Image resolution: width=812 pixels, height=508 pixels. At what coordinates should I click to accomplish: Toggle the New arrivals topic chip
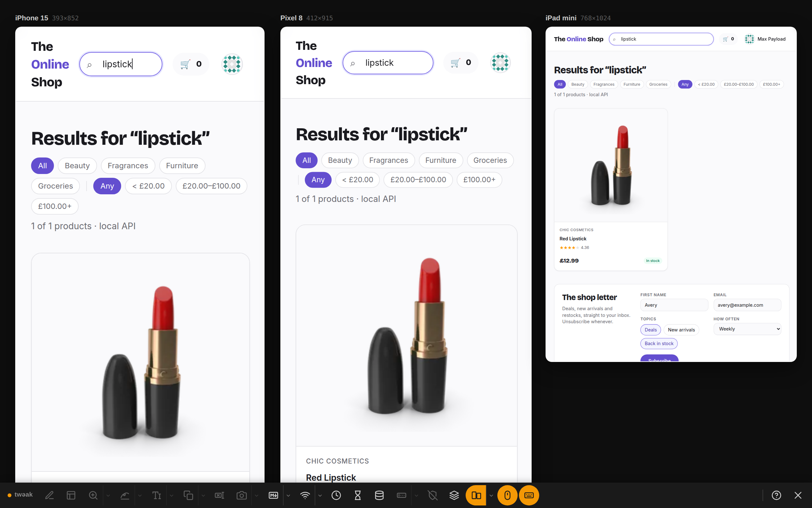[681, 330]
